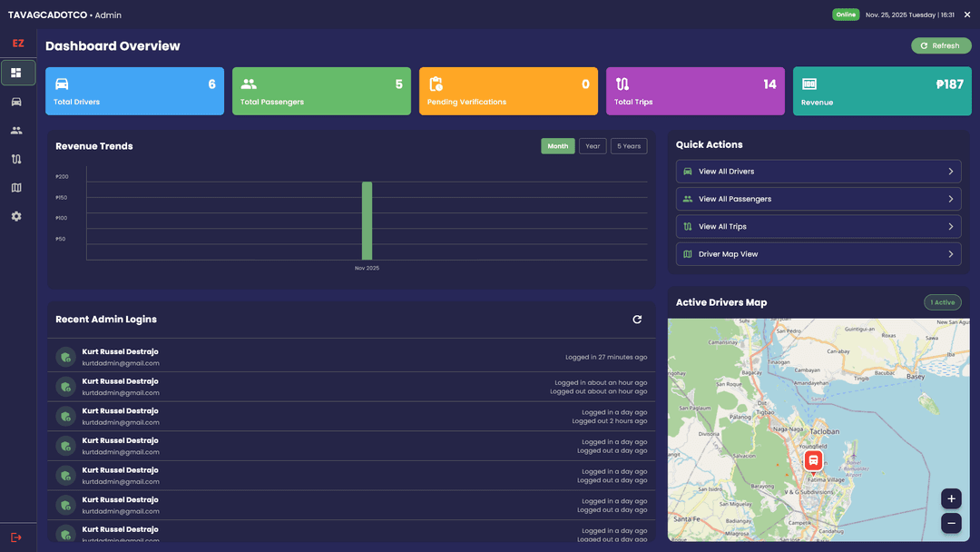The height and width of the screenshot is (552, 980).
Task: Expand View All Trips chevron
Action: point(951,226)
